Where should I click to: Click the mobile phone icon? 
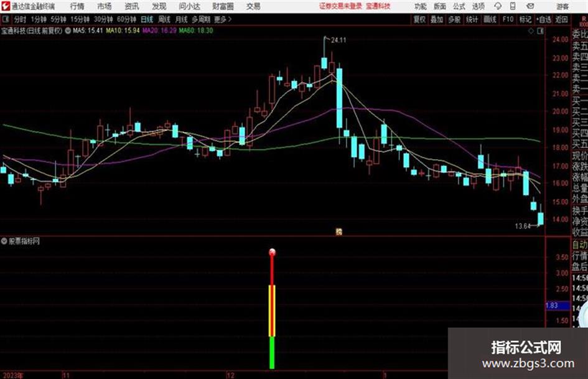513,6
